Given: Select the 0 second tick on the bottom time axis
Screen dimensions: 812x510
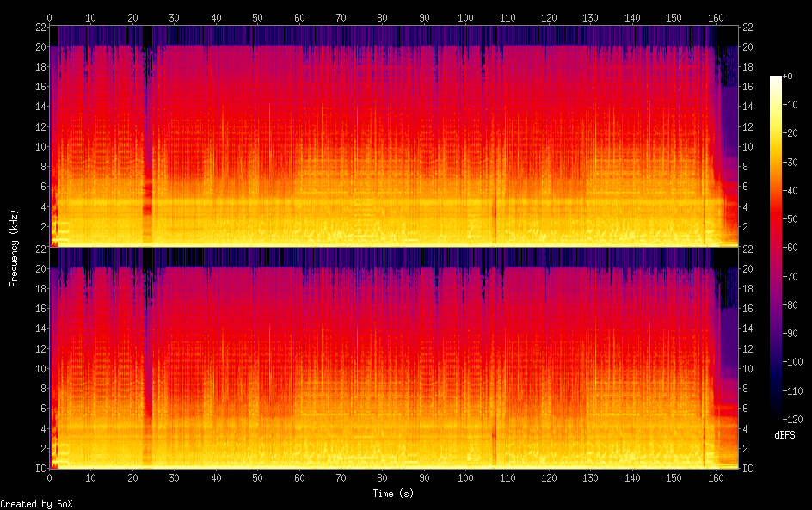Looking at the screenshot, I should (x=50, y=477).
